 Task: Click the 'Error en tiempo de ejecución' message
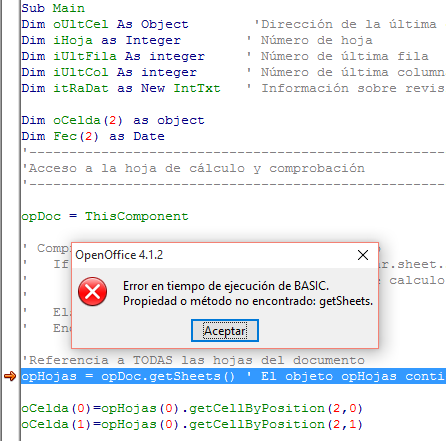pos(226,286)
